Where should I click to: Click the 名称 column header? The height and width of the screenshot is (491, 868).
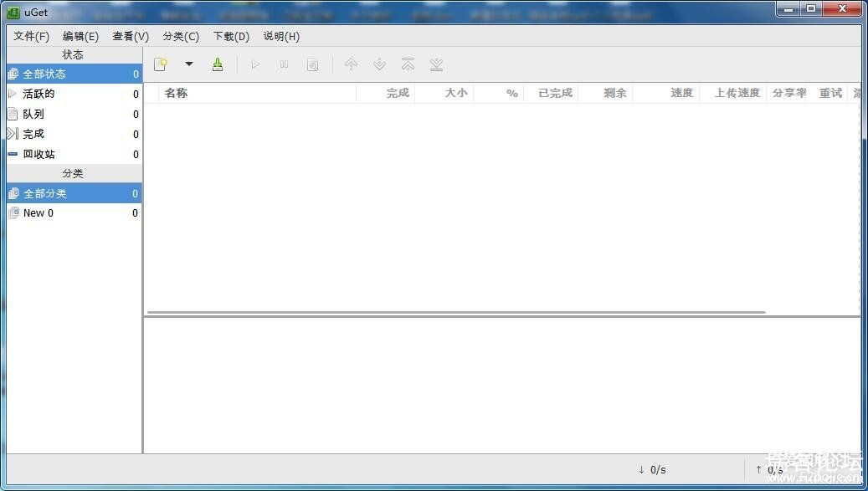click(x=258, y=93)
